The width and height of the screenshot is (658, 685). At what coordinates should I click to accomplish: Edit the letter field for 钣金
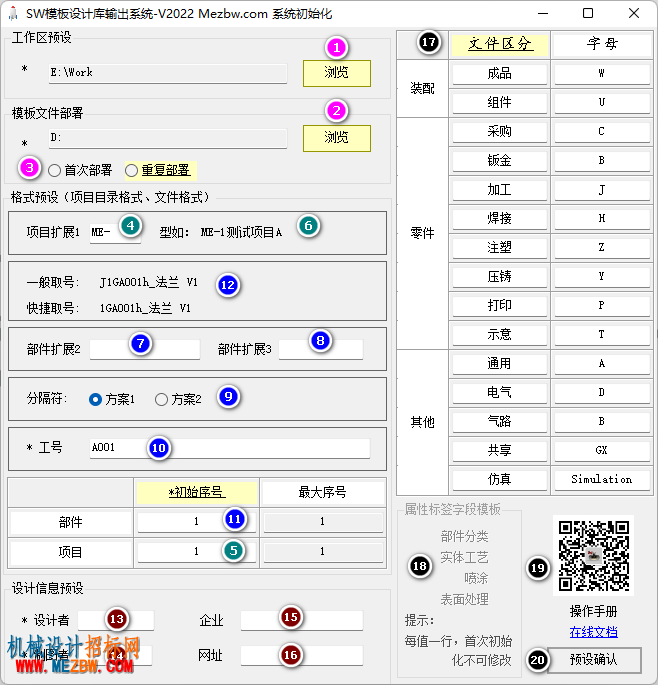pyautogui.click(x=602, y=161)
